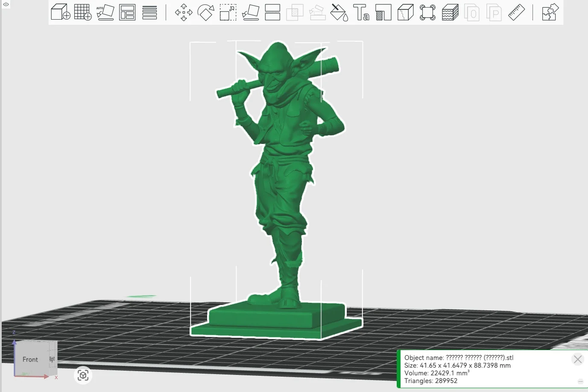
Task: Click the Add object cube icon
Action: 60,12
